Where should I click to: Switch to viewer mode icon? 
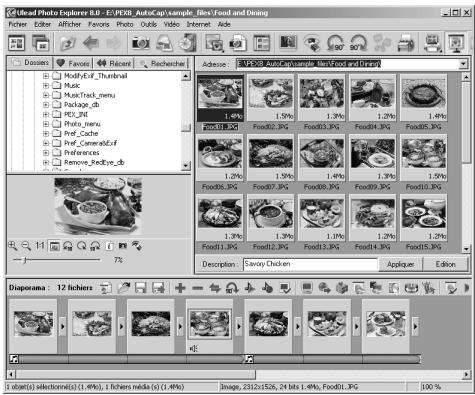pyautogui.click(x=41, y=43)
